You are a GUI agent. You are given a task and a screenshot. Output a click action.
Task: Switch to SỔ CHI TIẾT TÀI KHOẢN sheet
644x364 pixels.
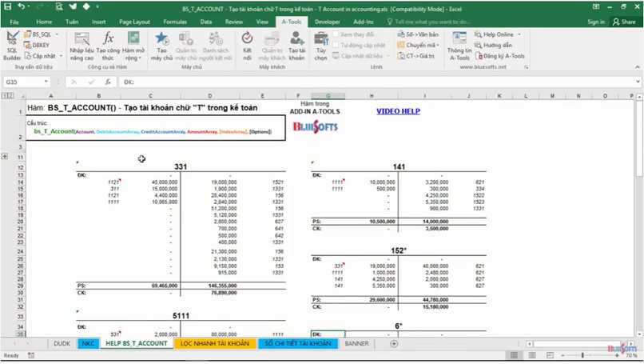pyautogui.click(x=298, y=343)
